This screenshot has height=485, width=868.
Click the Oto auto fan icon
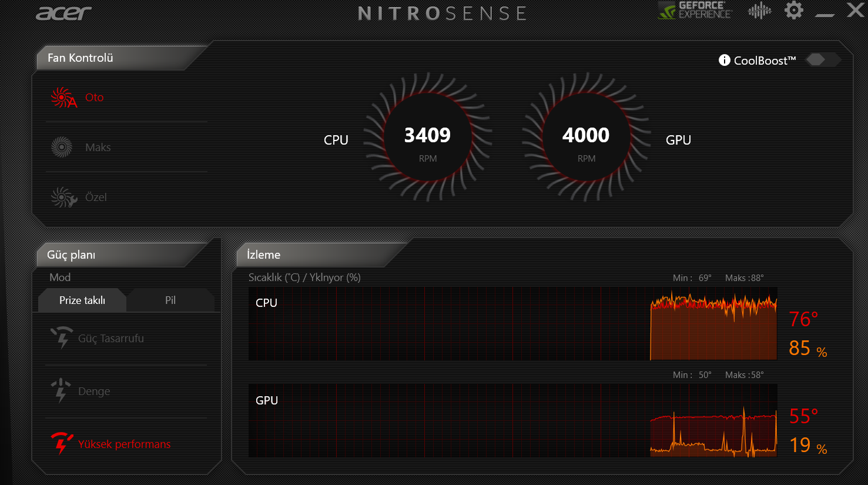[63, 98]
